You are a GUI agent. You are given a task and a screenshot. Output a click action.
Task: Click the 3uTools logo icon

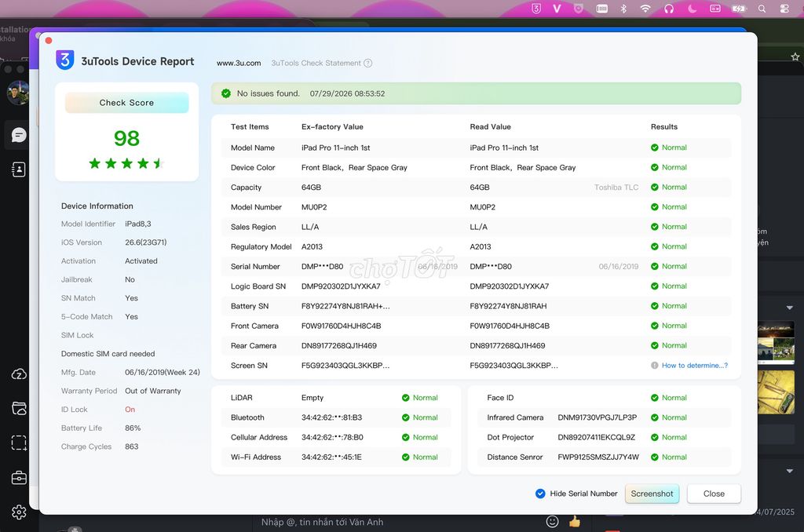(65, 60)
